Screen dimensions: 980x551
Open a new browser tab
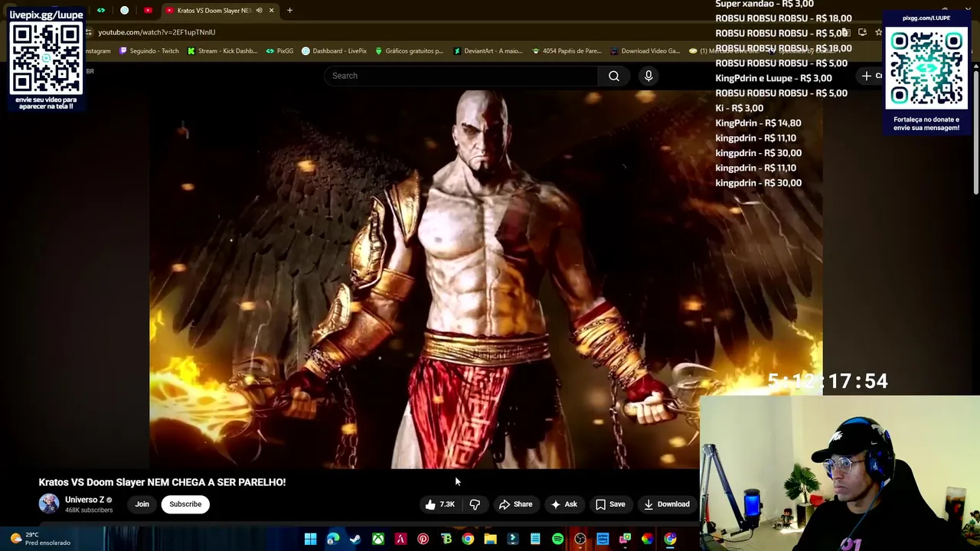point(289,11)
